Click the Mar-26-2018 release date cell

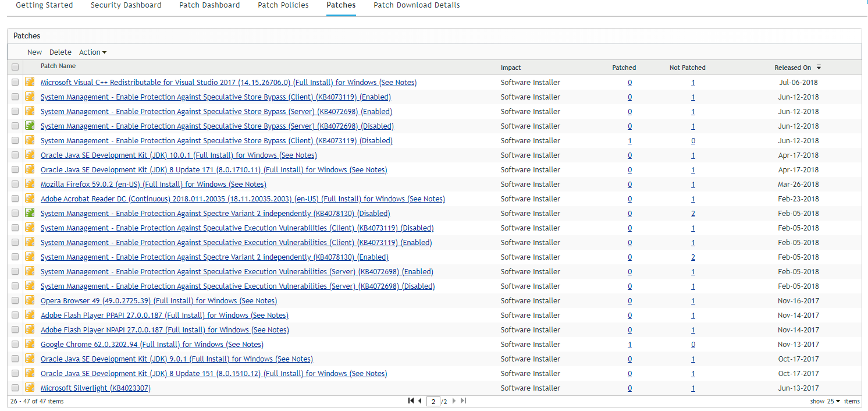pyautogui.click(x=799, y=185)
